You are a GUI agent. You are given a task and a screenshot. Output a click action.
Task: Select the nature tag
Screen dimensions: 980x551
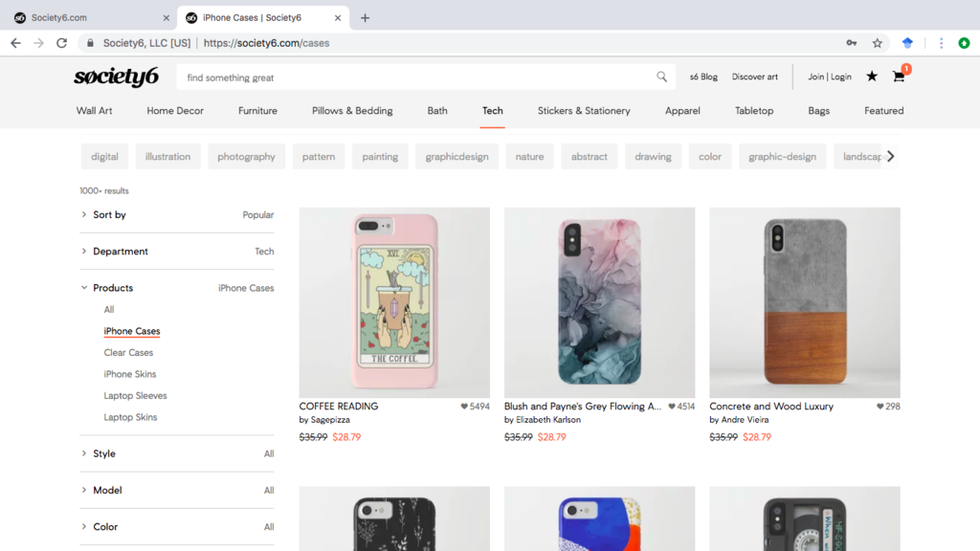click(x=529, y=157)
